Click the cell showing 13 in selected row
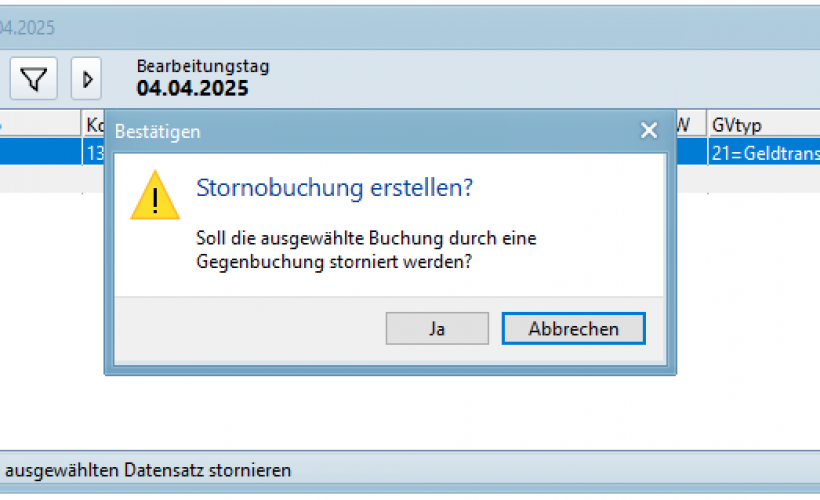The height and width of the screenshot is (500, 820). pos(94,151)
